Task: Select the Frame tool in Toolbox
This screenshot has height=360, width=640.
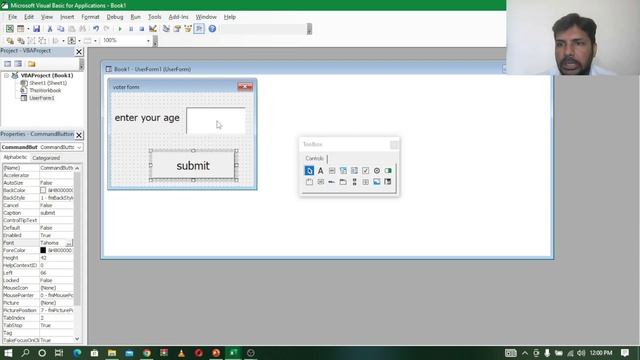Action: tap(309, 182)
